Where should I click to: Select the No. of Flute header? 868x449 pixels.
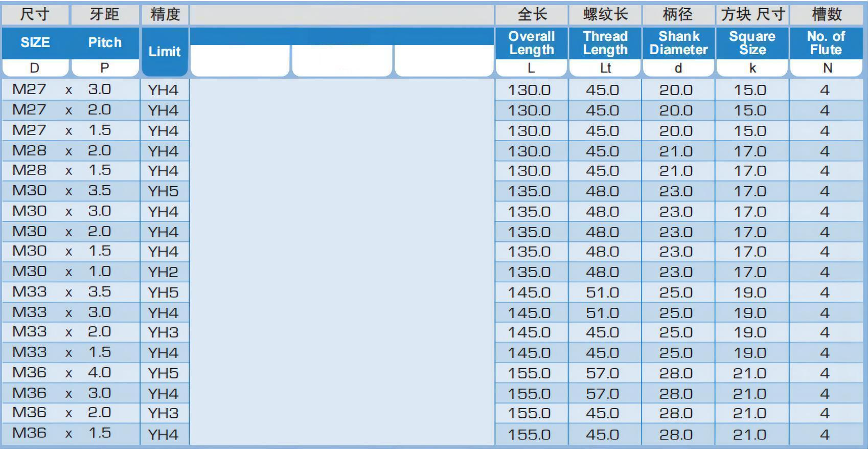[826, 43]
